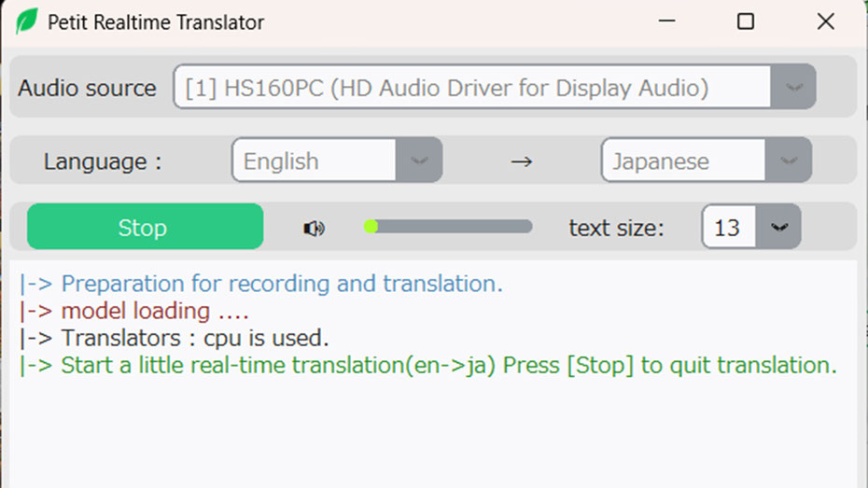The width and height of the screenshot is (868, 488).
Task: Open the Japanese target language dropdown arrow
Action: coord(789,160)
